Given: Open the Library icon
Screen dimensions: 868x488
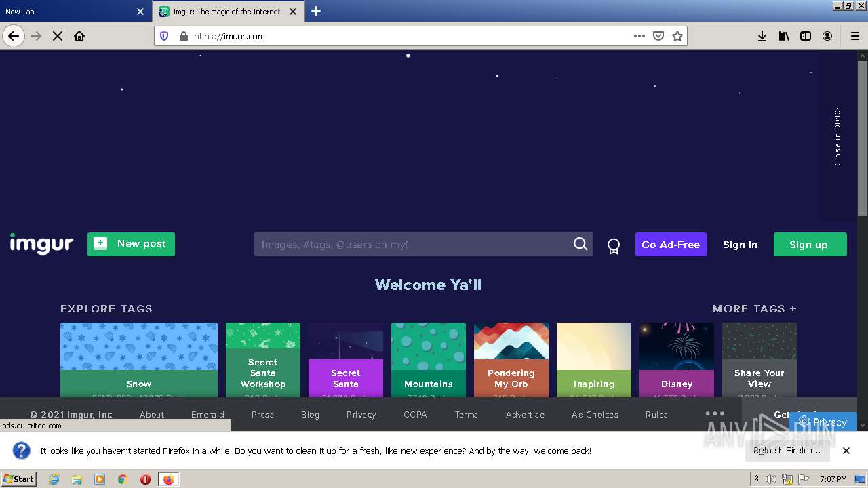Looking at the screenshot, I should (784, 36).
